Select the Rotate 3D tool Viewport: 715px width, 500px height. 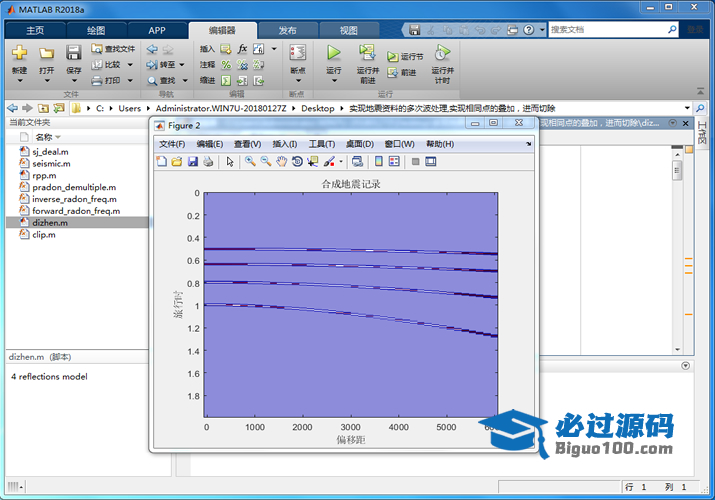click(x=297, y=161)
